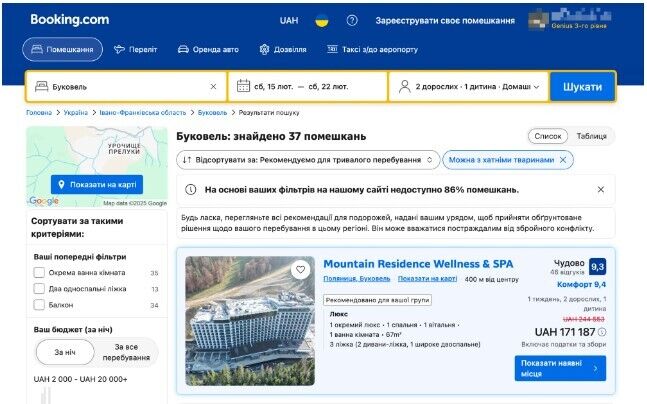The height and width of the screenshot is (404, 647).
Task: Check Окрема ванна кімната filter
Action: coord(39,273)
